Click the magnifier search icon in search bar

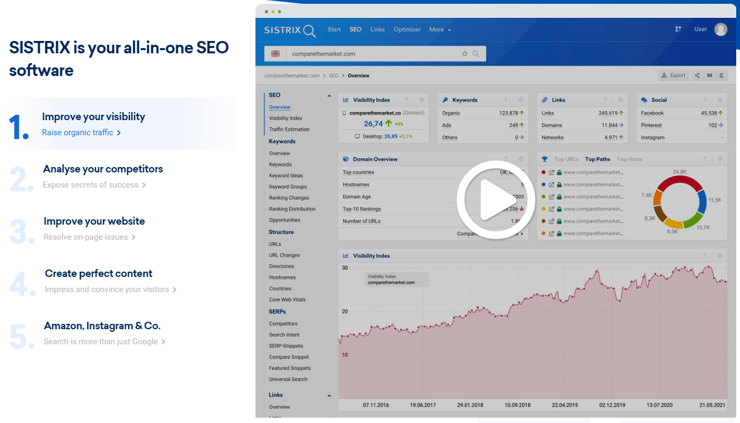(x=476, y=54)
